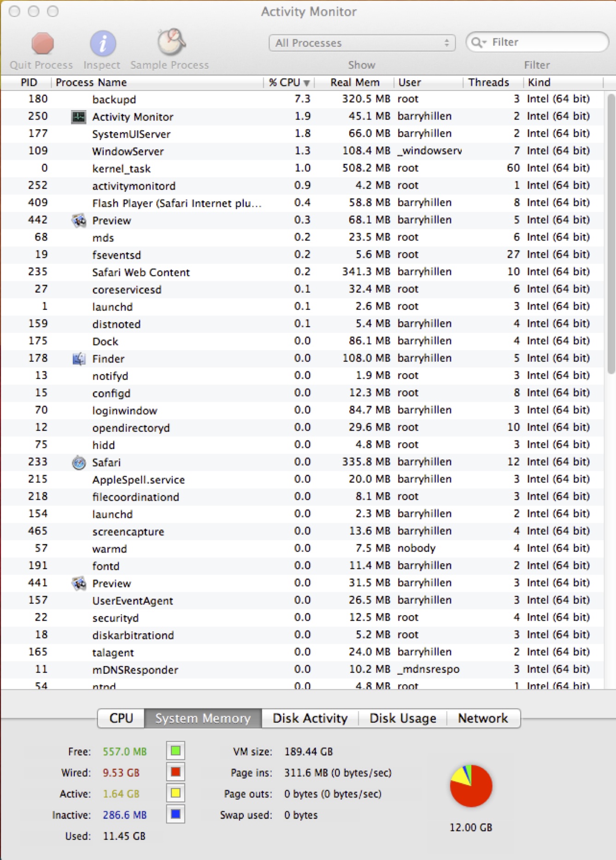This screenshot has width=616, height=860.
Task: Select the SystemUIServer process
Action: tap(302, 134)
